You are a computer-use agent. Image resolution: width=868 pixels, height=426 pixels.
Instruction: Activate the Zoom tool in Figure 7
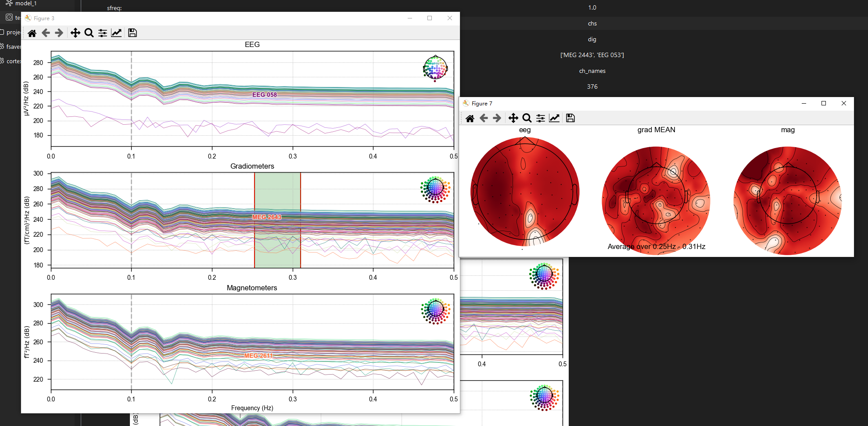(527, 118)
